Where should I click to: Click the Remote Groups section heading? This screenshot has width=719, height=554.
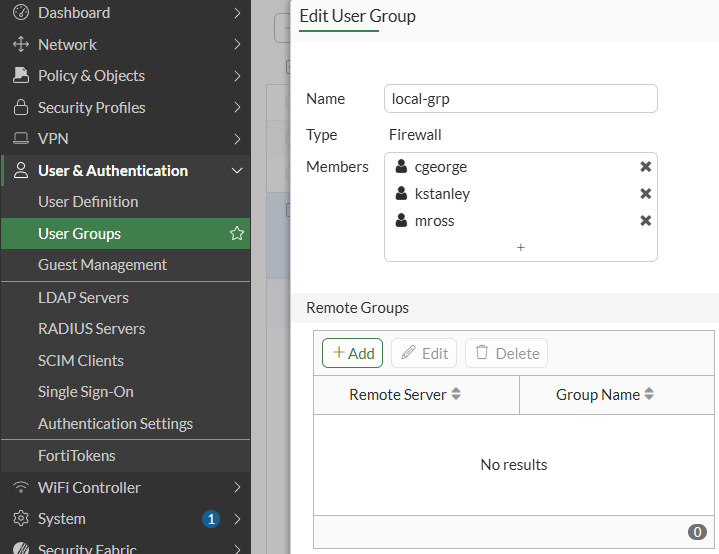[x=357, y=308]
